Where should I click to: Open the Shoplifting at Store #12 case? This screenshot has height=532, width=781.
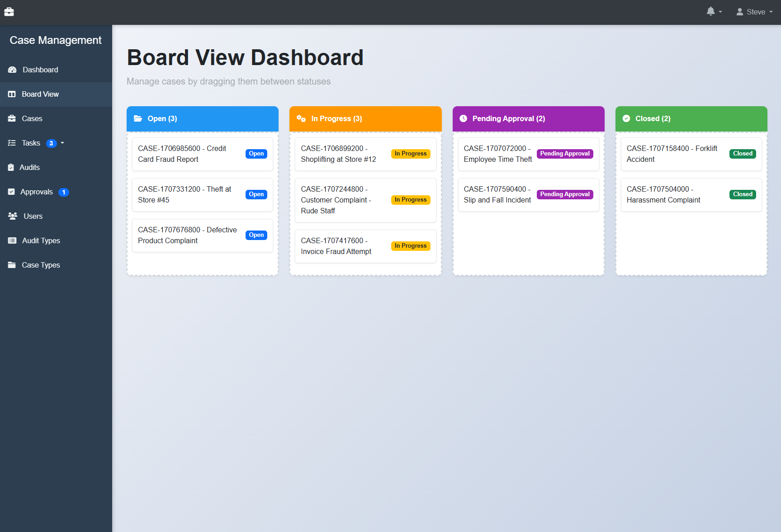tap(338, 154)
